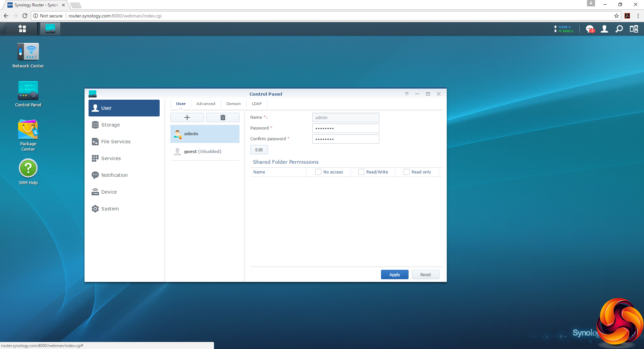Image resolution: width=644 pixels, height=349 pixels.
Task: Click the Password input field
Action: 345,128
